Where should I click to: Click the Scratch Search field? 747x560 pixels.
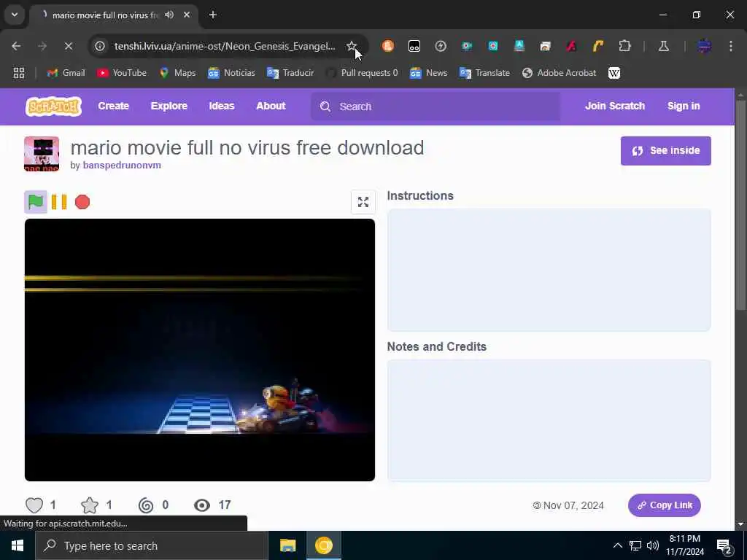click(x=436, y=106)
